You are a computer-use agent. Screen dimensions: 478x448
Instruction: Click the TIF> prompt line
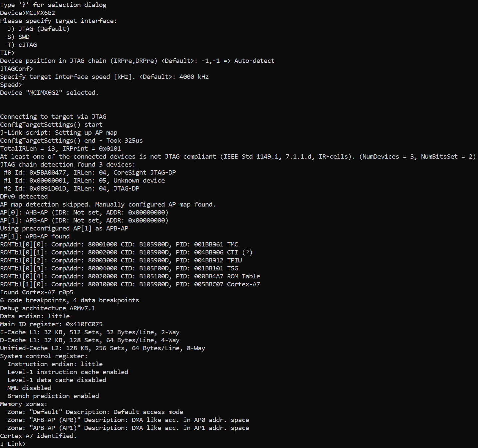[x=7, y=53]
